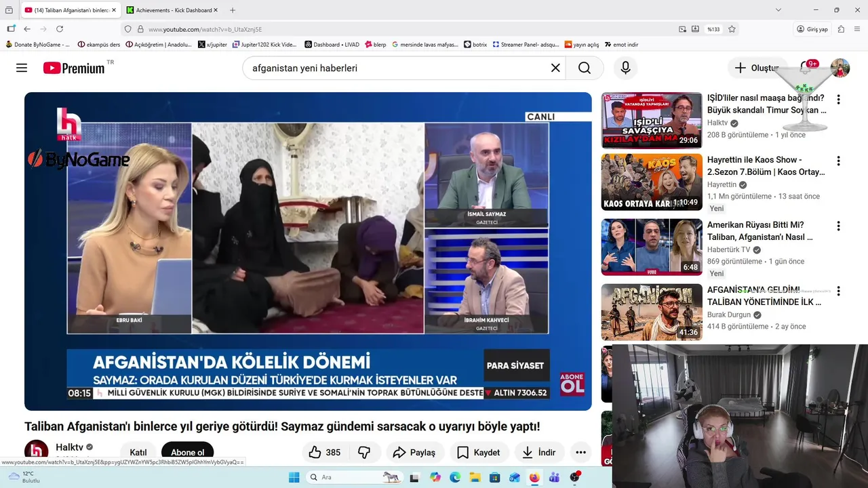The image size is (868, 488).
Task: Open the x/jupiter bookmark
Action: (x=212, y=45)
